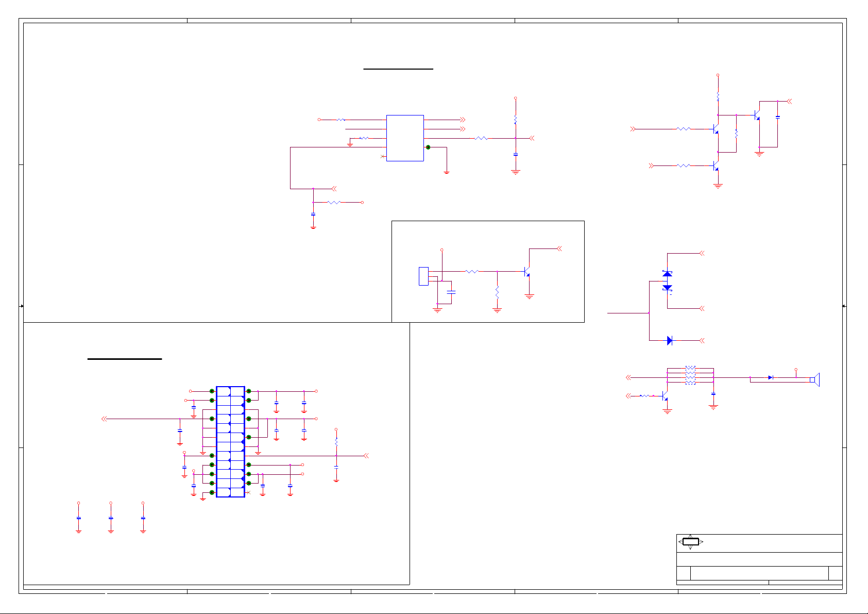Click the dual diode pair symbol
868x614 pixels.
(667, 281)
